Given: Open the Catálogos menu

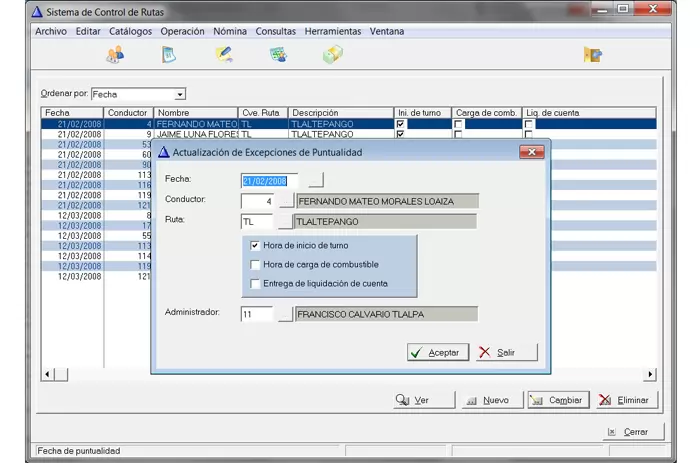Looking at the screenshot, I should (x=130, y=31).
